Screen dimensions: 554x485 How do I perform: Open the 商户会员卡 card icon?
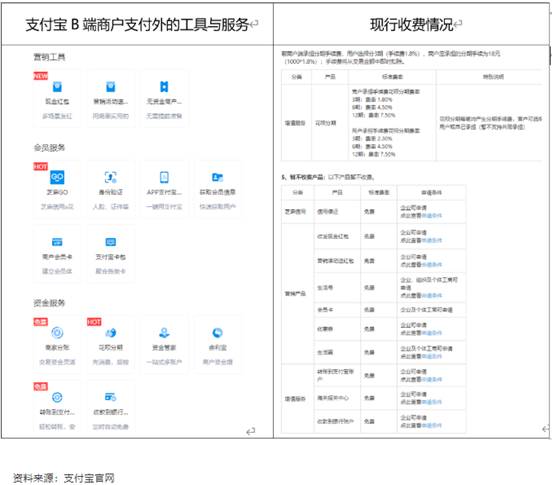[x=57, y=242]
